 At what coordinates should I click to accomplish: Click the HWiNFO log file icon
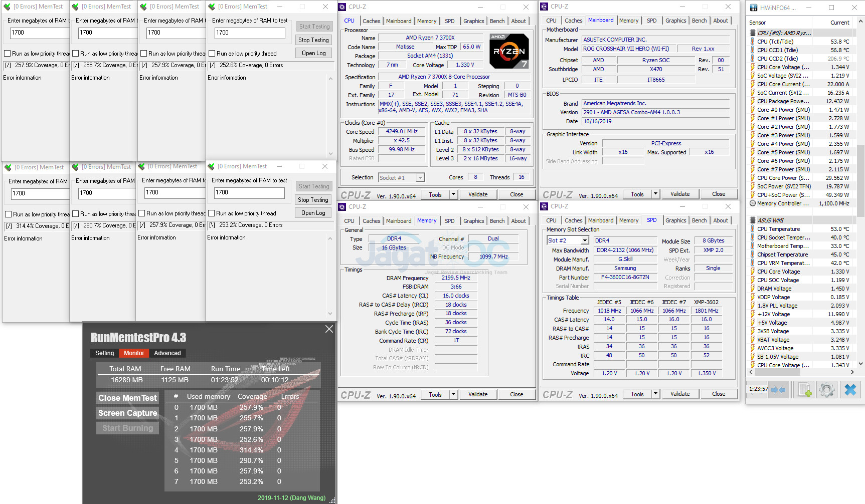804,390
